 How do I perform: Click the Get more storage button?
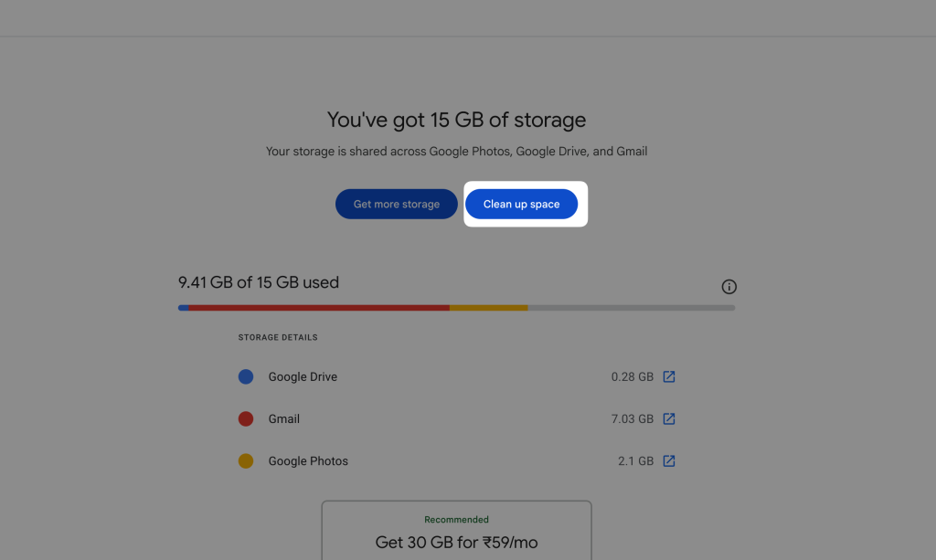coord(396,204)
